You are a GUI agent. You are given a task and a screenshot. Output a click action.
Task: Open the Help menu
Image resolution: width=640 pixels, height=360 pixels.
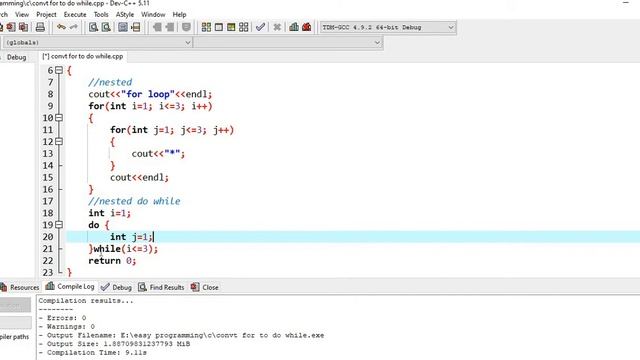(x=179, y=14)
